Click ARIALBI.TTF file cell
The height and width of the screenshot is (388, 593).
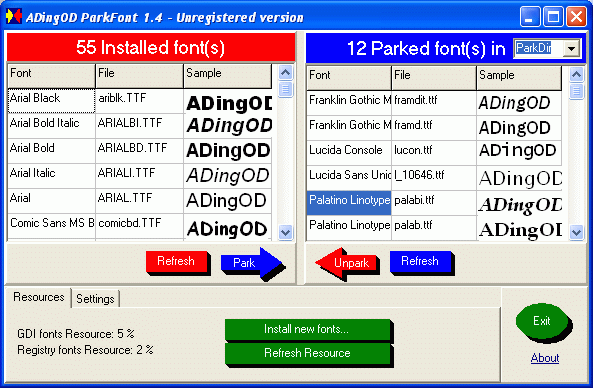coord(139,126)
